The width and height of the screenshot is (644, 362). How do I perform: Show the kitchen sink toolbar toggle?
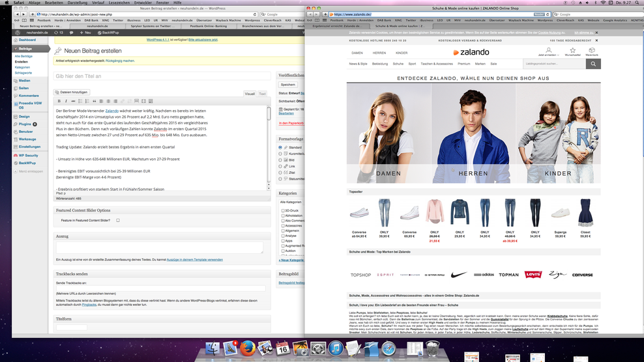point(151,101)
